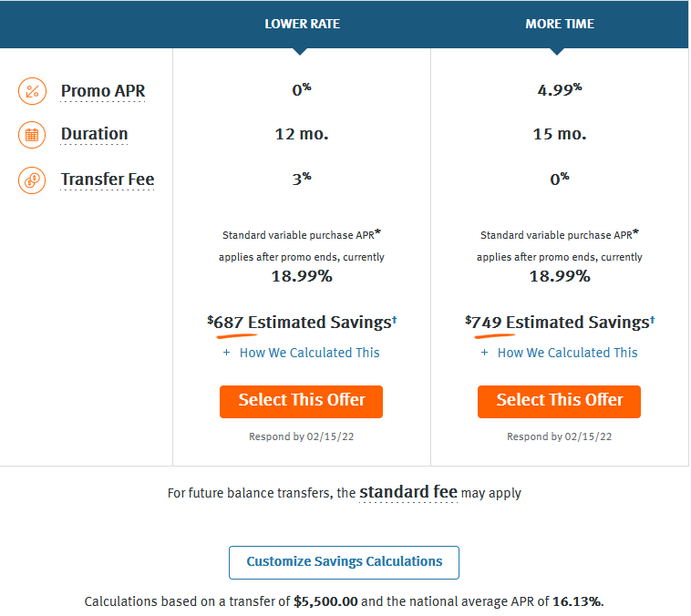The height and width of the screenshot is (616, 691).
Task: Select the MORE TIME column header
Action: tap(560, 24)
